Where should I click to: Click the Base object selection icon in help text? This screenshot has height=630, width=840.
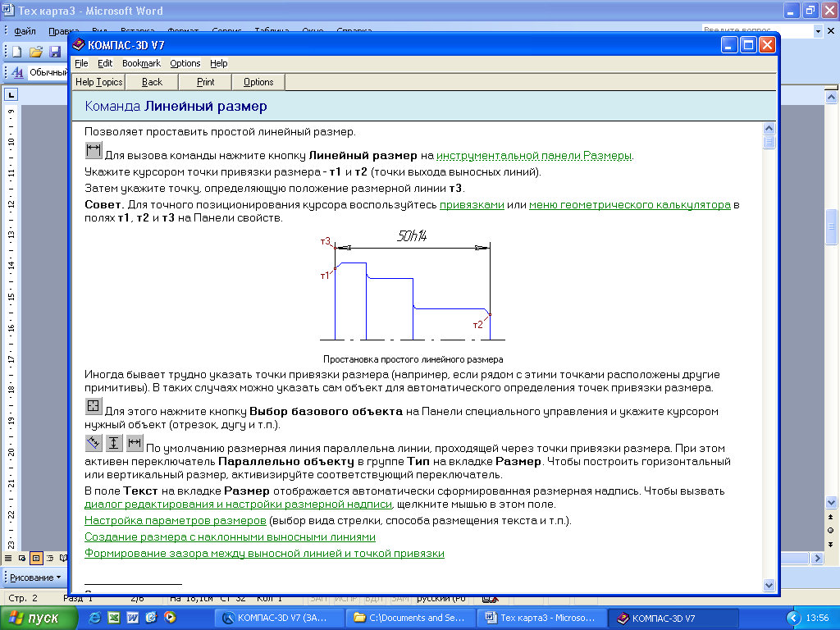[94, 406]
